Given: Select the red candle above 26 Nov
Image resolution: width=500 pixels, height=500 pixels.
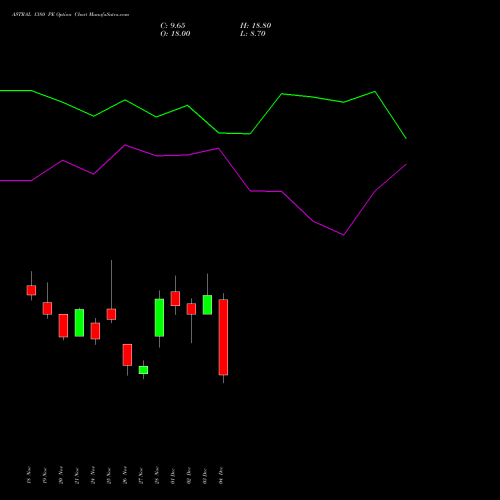Looking at the screenshot, I should pyautogui.click(x=127, y=355).
